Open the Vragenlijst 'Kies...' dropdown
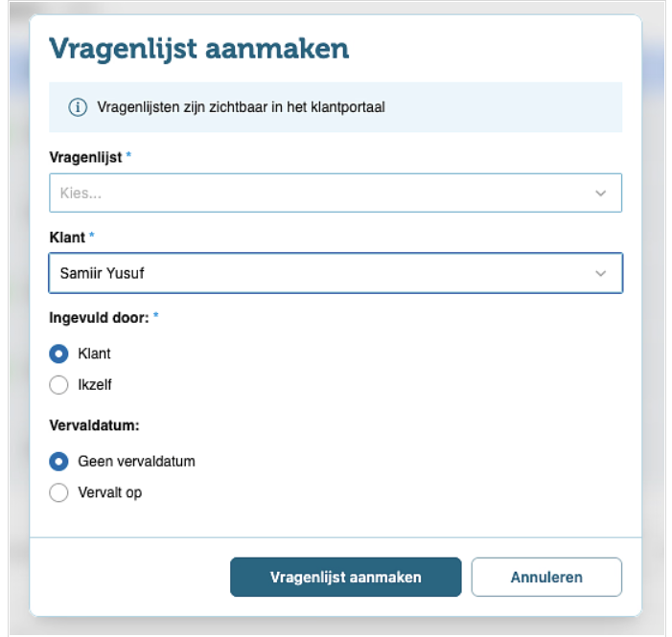 (x=316, y=193)
